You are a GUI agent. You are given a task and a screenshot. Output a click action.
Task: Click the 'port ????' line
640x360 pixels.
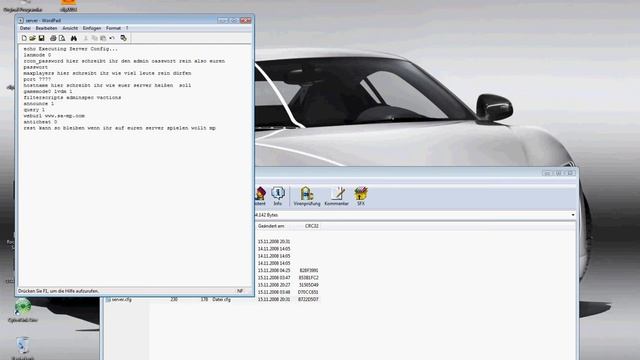click(x=37, y=80)
